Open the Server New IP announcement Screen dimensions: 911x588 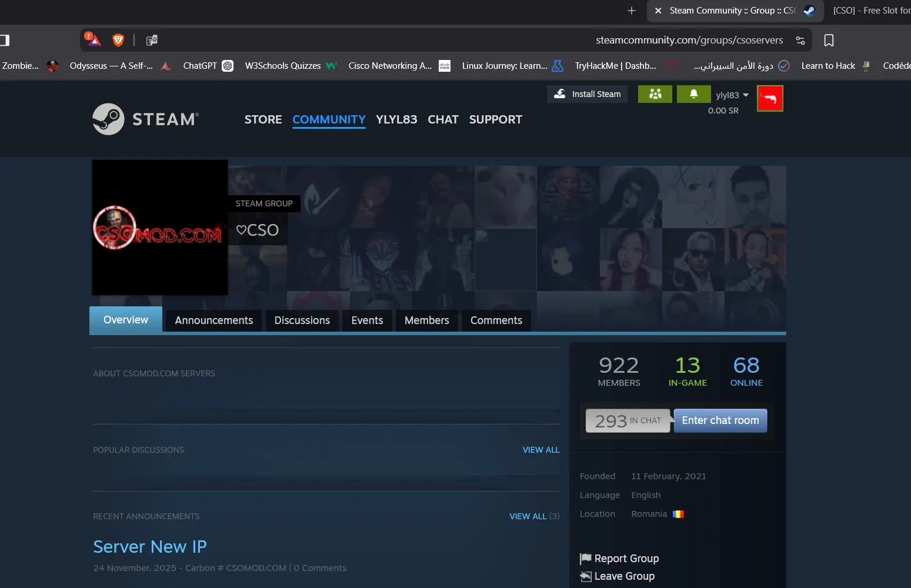[x=150, y=547]
